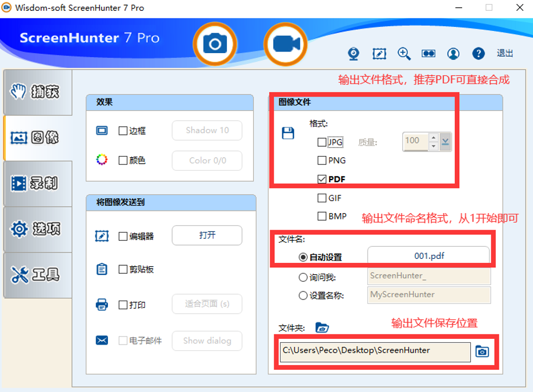Screen dimensions: 533x392
Task: Enable the 剪贴板 clipboard checkbox
Action: pyautogui.click(x=123, y=269)
